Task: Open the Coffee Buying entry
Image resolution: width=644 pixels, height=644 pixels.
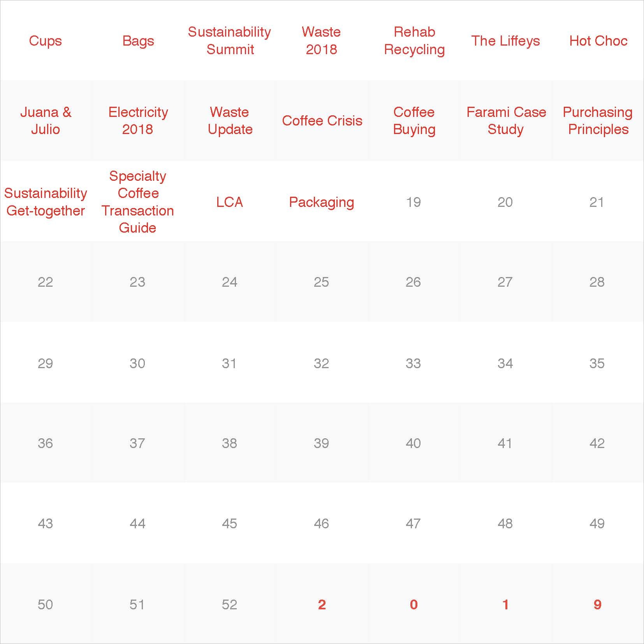Action: pyautogui.click(x=414, y=120)
